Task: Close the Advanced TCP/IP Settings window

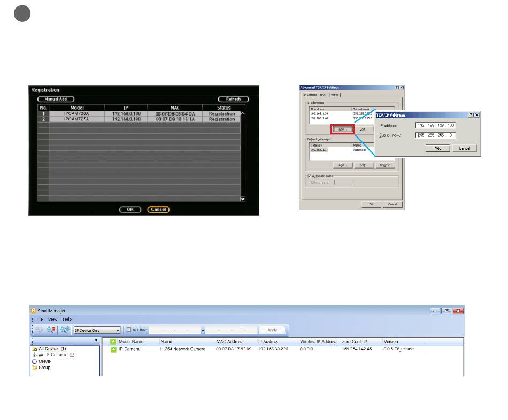Action: point(402,88)
